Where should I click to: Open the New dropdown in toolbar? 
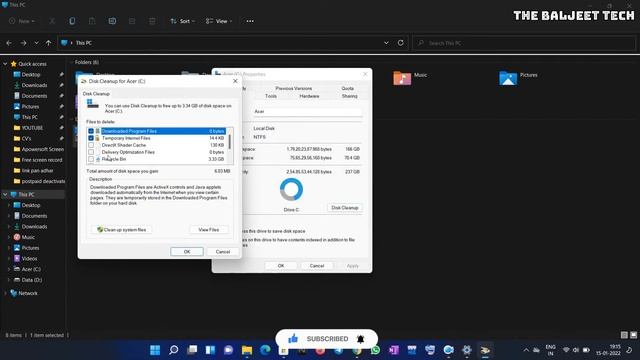pyautogui.click(x=22, y=21)
